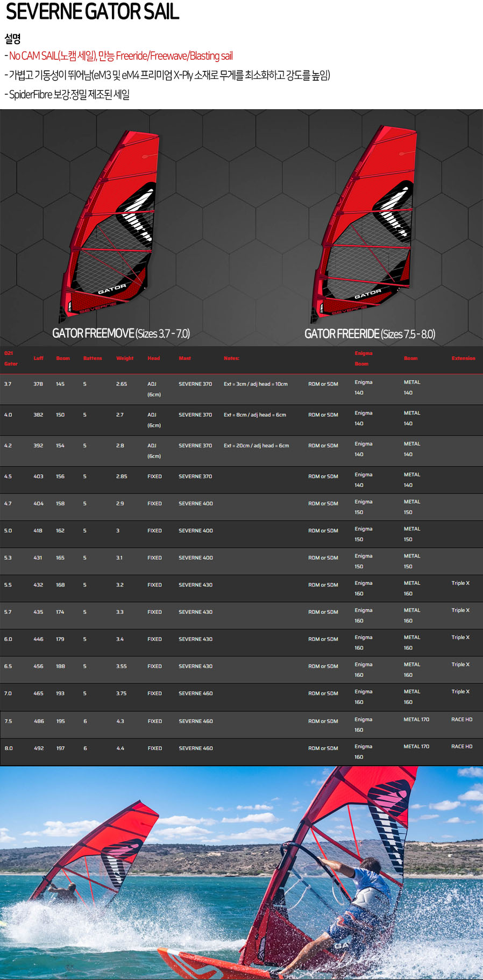Select luff value 403 in the 4.5 row

pos(38,476)
